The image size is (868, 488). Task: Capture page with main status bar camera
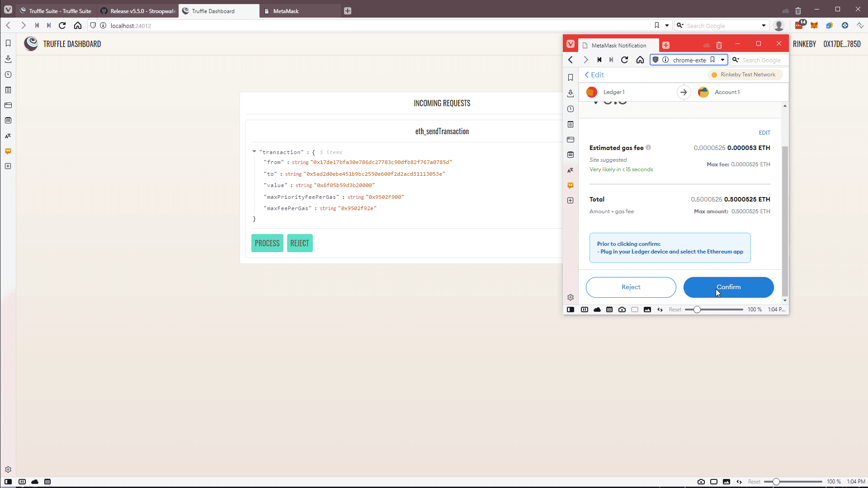pyautogui.click(x=701, y=482)
